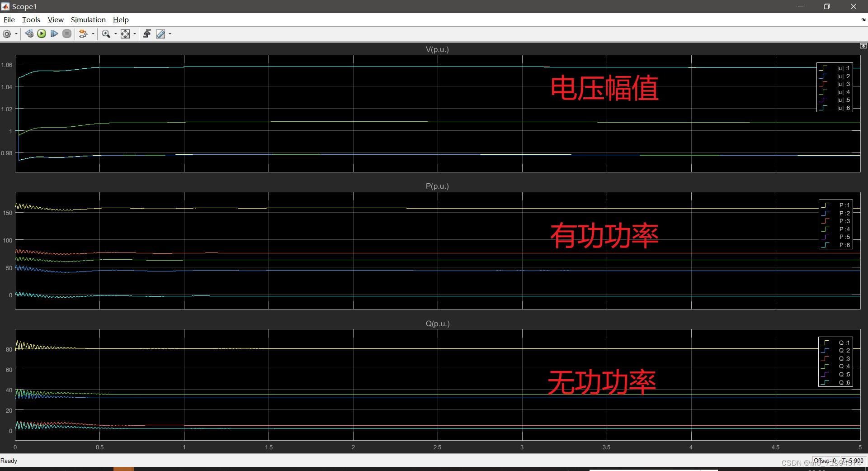Click the Step Forward icon
Viewport: 868px width, 471px height.
click(x=54, y=33)
